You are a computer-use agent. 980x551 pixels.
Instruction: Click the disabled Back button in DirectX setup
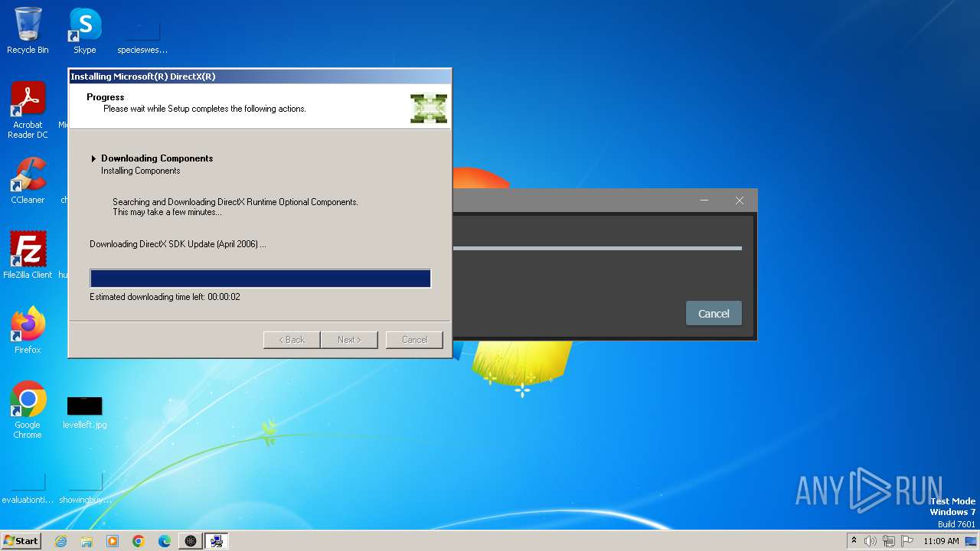coord(292,340)
